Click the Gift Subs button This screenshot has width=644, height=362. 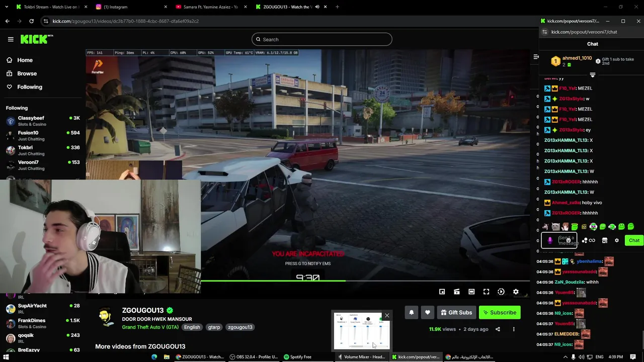pos(456,312)
